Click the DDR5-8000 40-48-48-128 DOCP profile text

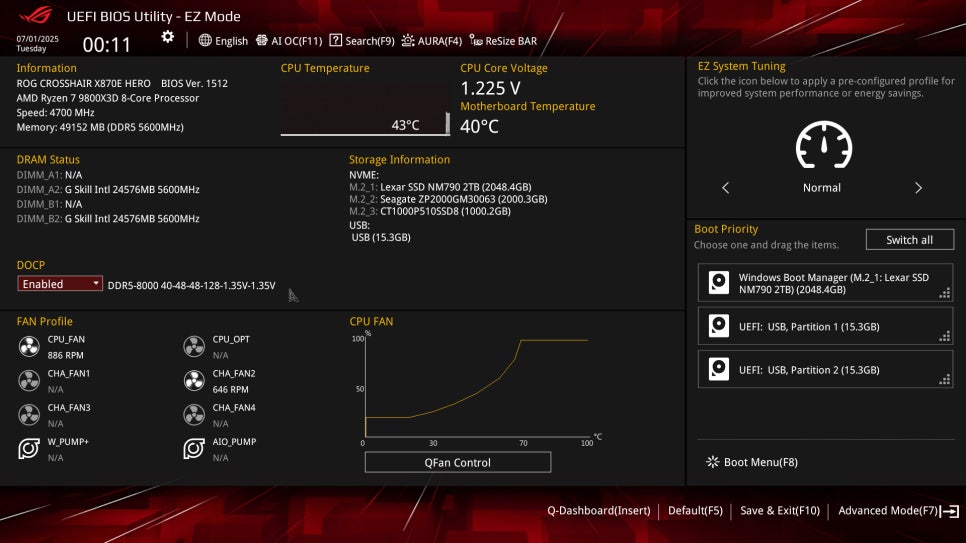[192, 285]
